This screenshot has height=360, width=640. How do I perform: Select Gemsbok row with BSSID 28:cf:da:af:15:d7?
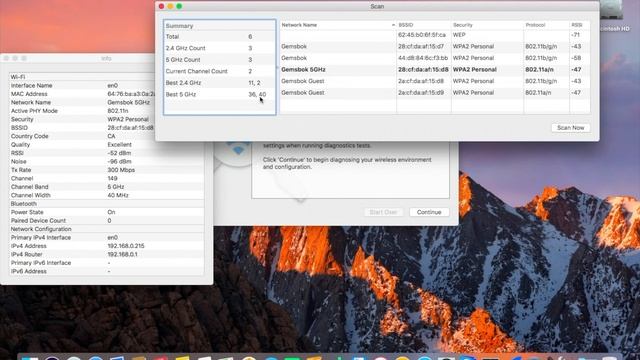point(435,47)
